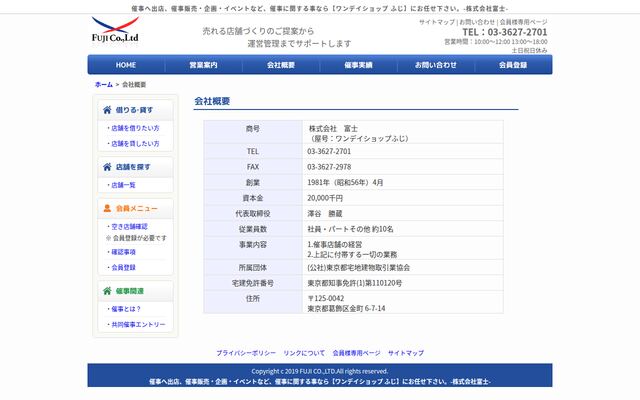Click the 催事関連 sidebar heading
640x400 pixels.
coord(130,291)
